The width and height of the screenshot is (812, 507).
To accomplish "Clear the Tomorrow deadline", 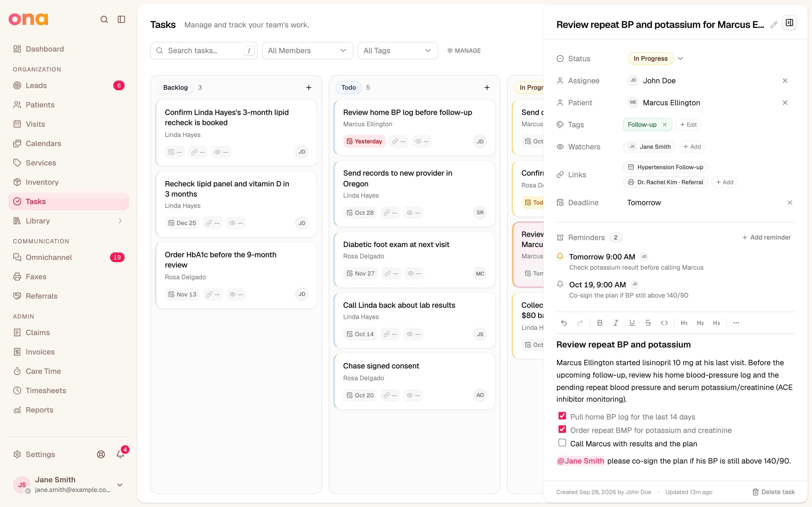I will 789,202.
